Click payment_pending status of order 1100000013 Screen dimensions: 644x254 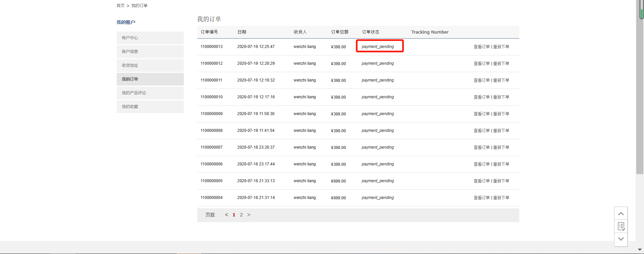pos(378,47)
